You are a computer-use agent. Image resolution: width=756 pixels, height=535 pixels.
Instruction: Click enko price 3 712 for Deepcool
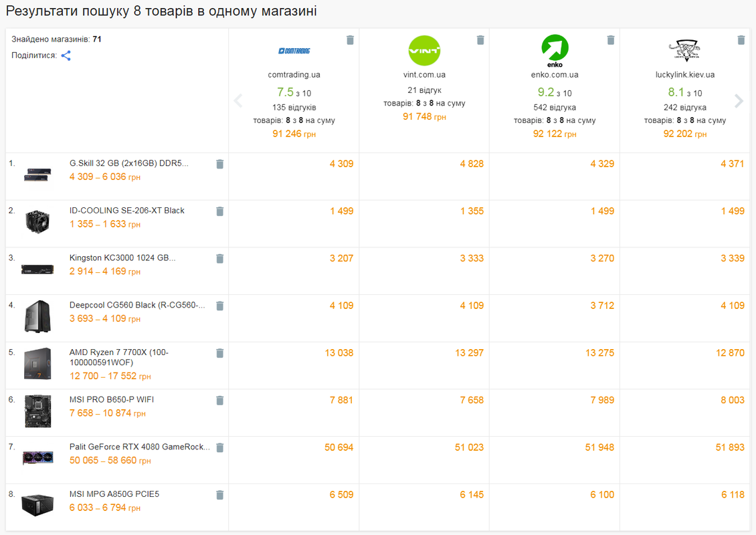pos(602,306)
